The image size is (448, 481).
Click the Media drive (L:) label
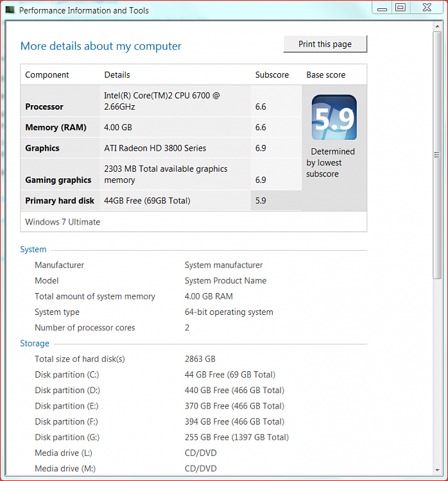[64, 453]
